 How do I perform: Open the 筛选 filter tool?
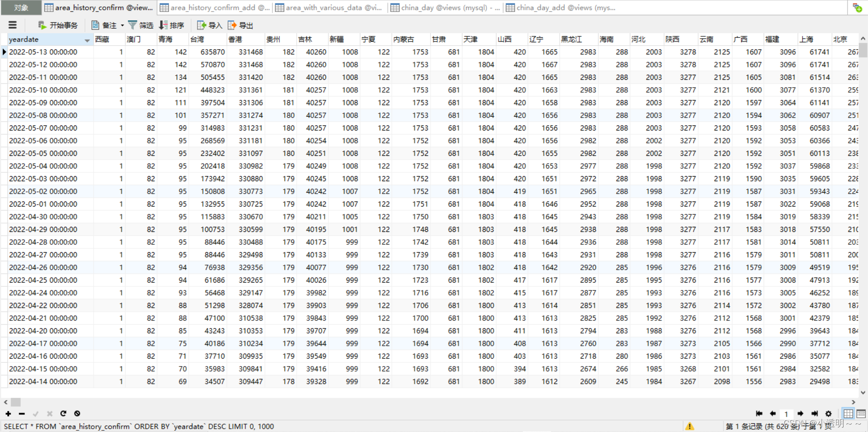tap(141, 25)
